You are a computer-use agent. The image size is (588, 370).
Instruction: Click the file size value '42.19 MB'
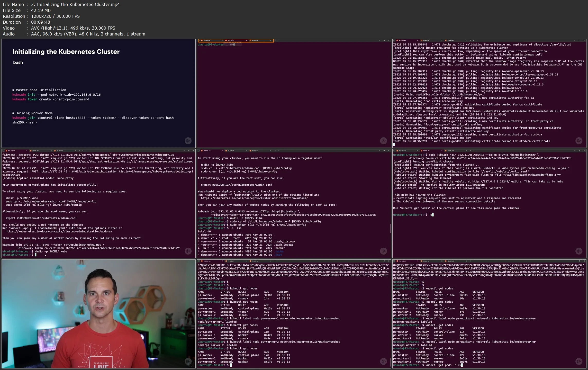click(41, 10)
